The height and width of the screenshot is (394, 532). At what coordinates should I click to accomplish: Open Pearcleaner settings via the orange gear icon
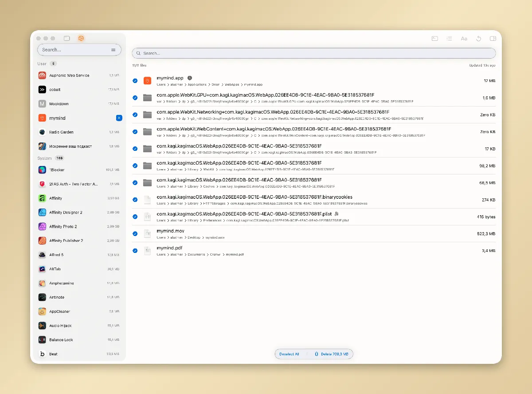coord(81,39)
